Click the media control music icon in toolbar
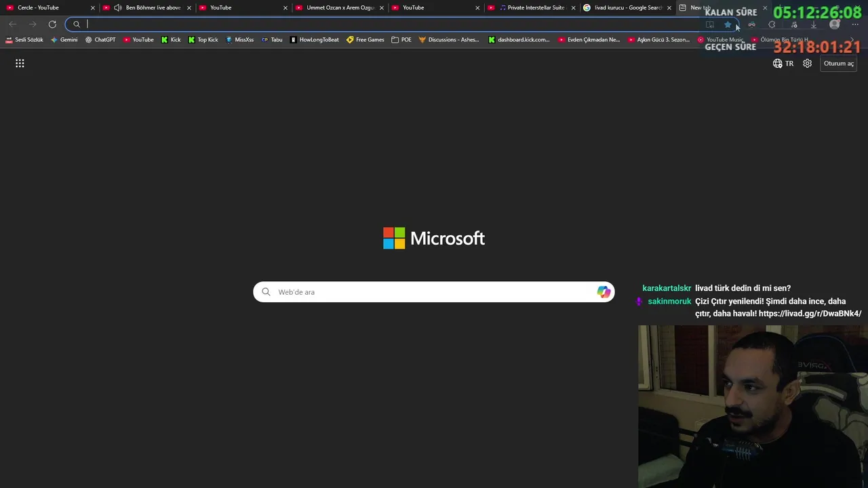 pos(793,24)
